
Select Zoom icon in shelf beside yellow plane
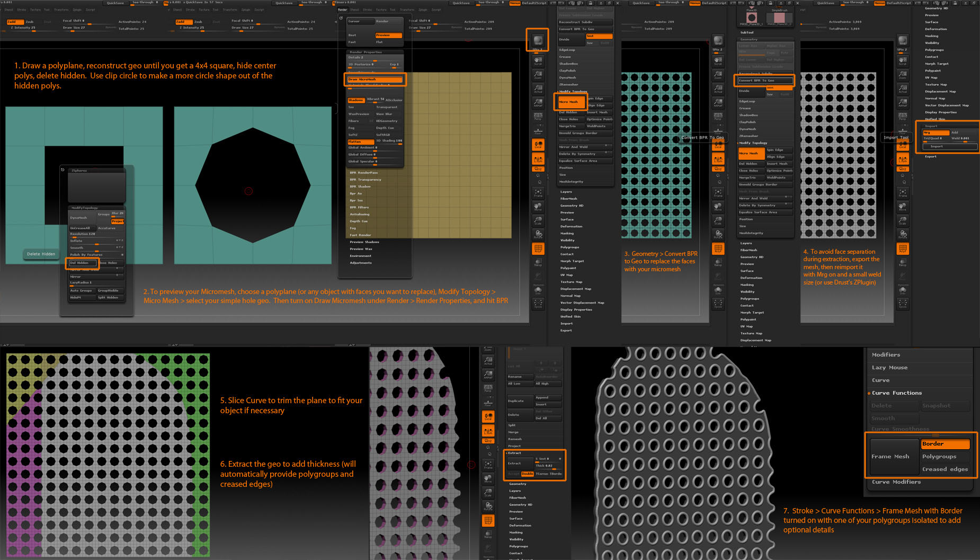[x=538, y=75]
